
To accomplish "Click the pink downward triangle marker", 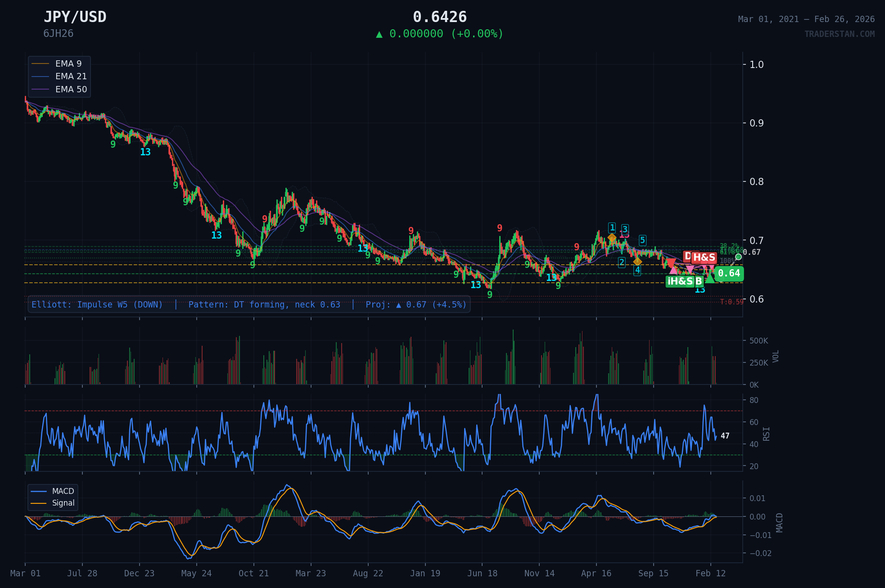I will [690, 269].
